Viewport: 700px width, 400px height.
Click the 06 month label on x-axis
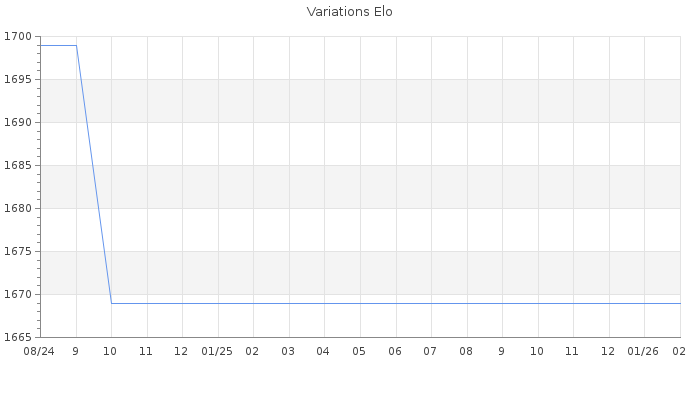coord(395,352)
